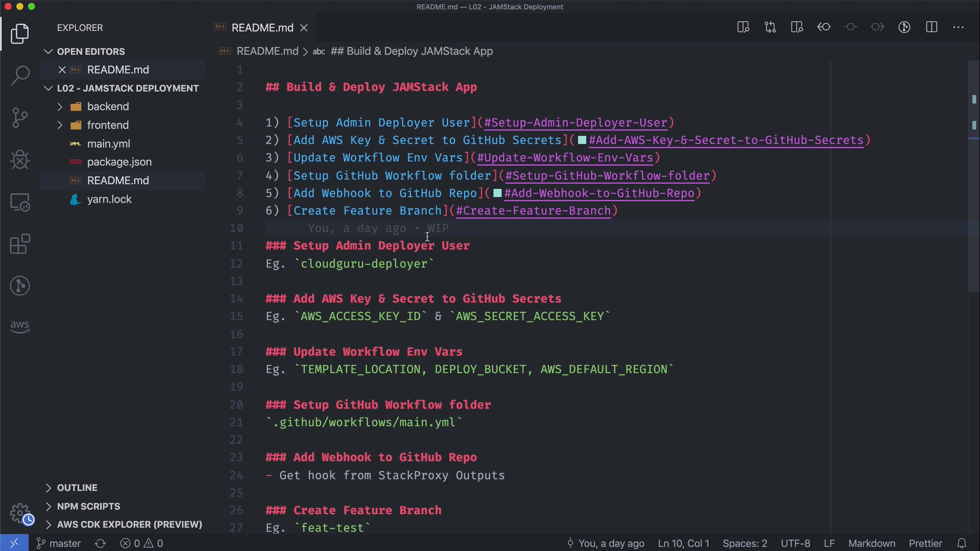Select the README.md editor tab
This screenshot has width=980, height=551.
coord(262,28)
